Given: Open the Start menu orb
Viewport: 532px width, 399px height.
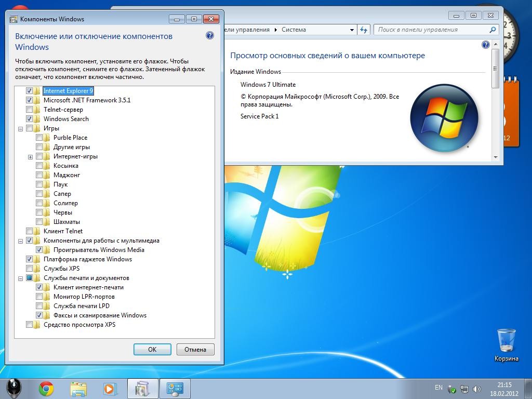Looking at the screenshot, I should (14, 388).
